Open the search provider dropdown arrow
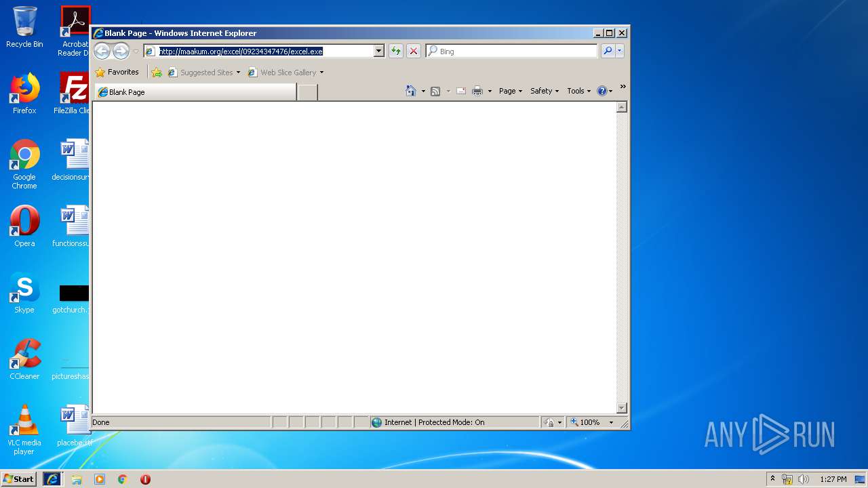 pos(619,51)
